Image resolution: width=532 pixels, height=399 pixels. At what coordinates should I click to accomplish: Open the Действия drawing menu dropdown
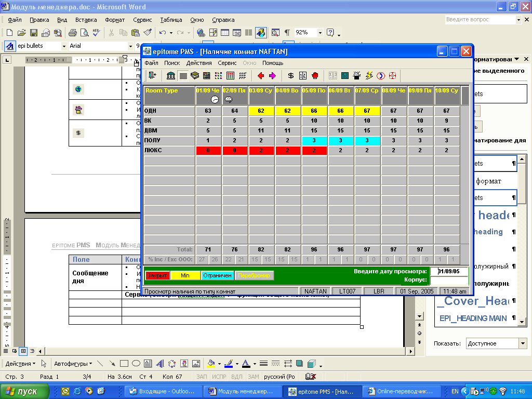pyautogui.click(x=20, y=364)
